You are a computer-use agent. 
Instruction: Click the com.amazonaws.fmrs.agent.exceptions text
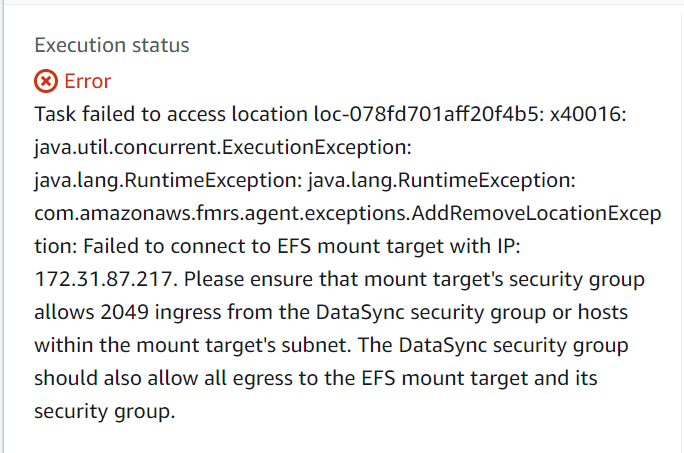coord(222,213)
